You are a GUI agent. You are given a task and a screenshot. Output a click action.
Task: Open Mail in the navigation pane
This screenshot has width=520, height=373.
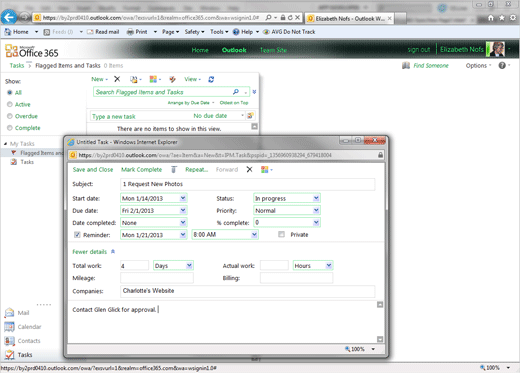(17, 313)
